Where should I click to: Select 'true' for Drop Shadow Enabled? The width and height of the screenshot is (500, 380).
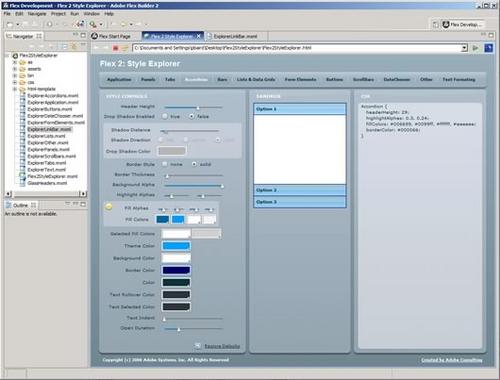pyautogui.click(x=165, y=116)
